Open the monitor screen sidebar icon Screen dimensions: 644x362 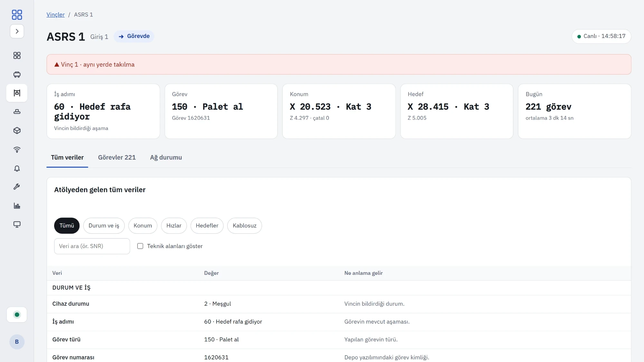coord(17,224)
